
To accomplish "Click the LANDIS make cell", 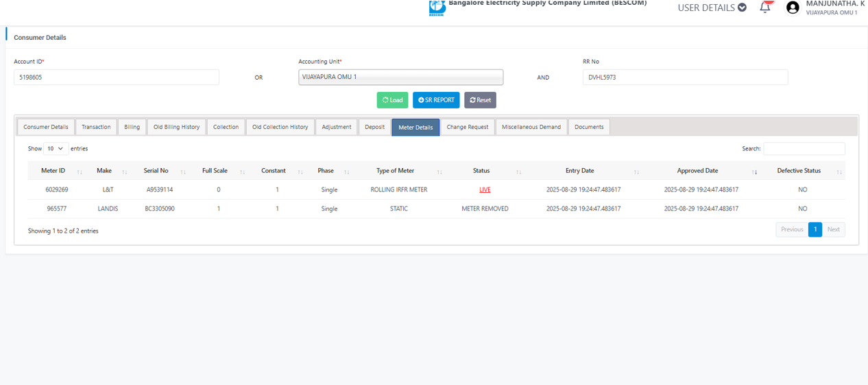I will (x=108, y=209).
